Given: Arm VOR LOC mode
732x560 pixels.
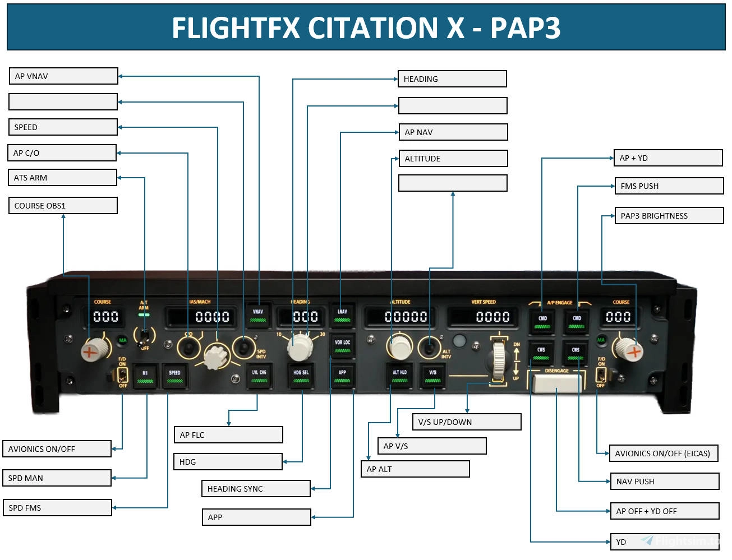Looking at the screenshot, I should [342, 345].
